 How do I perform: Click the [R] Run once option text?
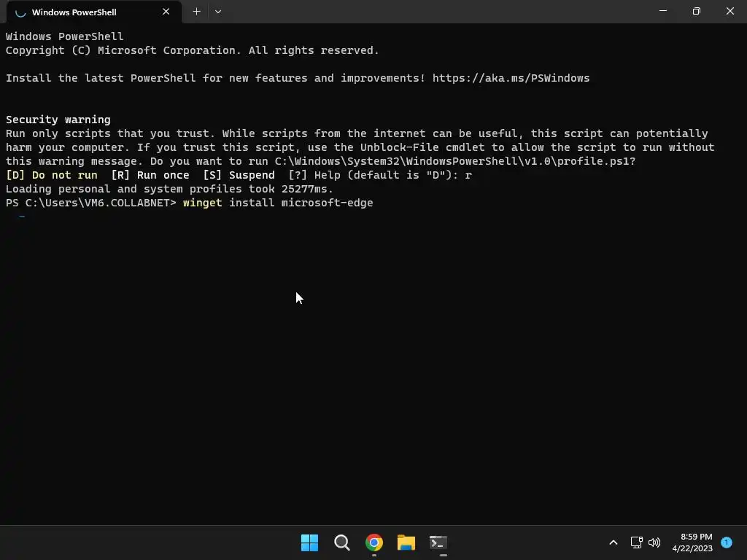(150, 175)
